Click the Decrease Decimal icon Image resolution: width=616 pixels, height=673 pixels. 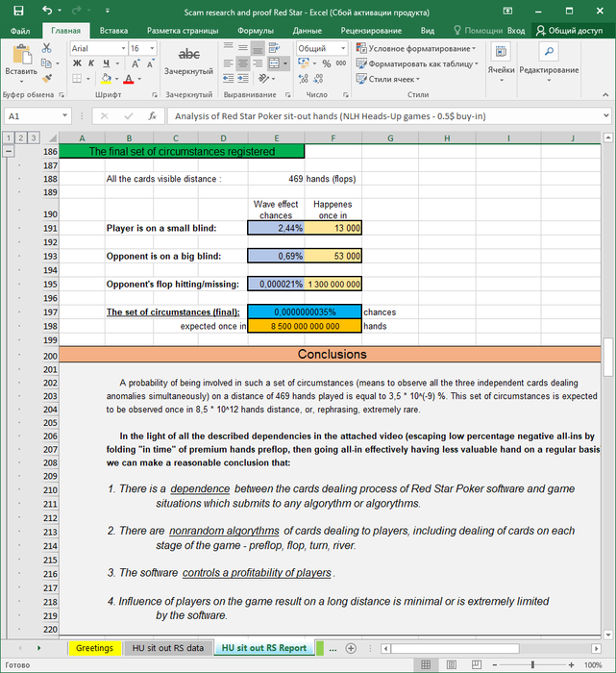coord(318,79)
